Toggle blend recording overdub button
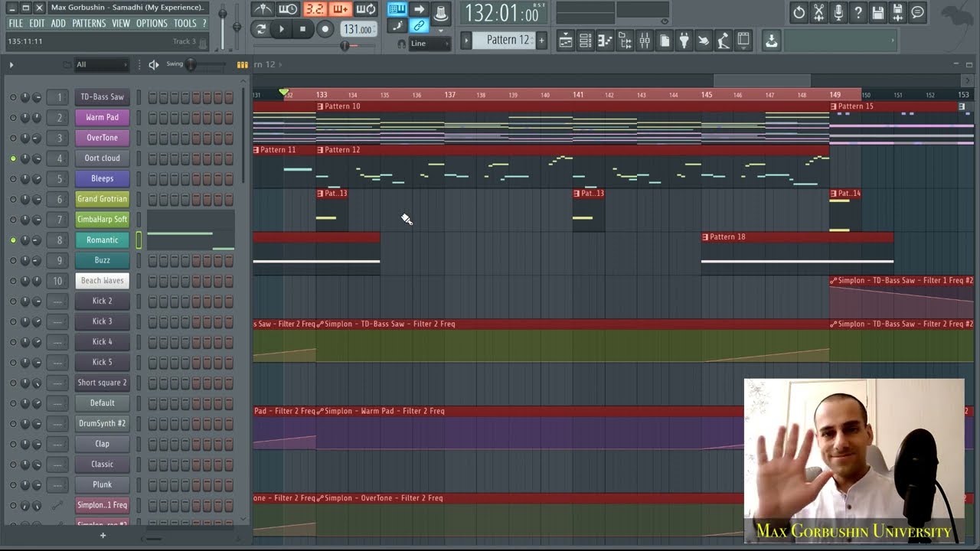The width and height of the screenshot is (980, 551). click(x=341, y=9)
